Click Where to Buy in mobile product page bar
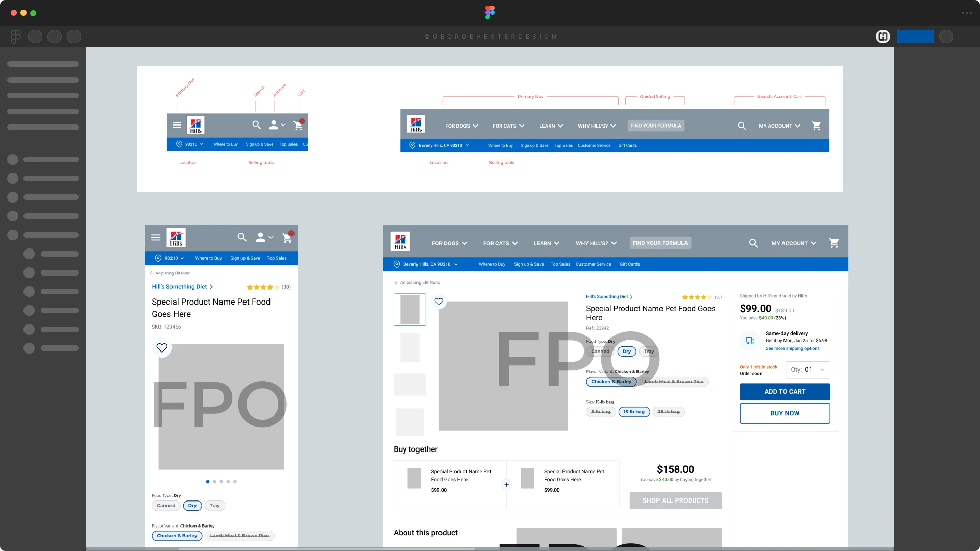The width and height of the screenshot is (980, 551). 209,258
